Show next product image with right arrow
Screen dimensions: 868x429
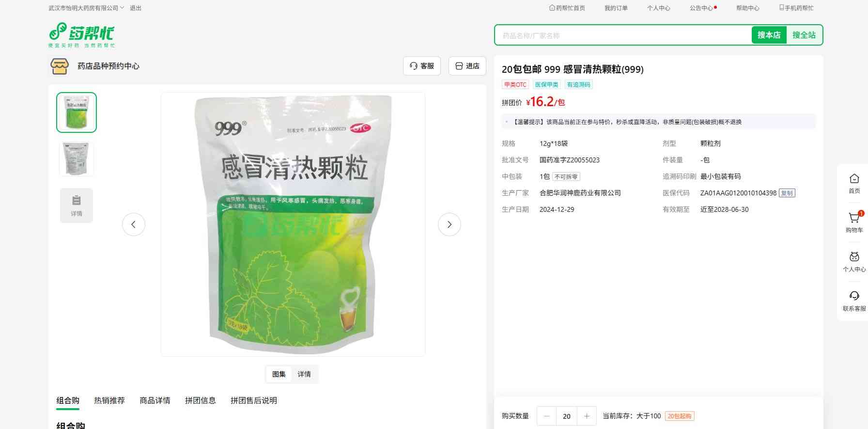[x=449, y=224]
